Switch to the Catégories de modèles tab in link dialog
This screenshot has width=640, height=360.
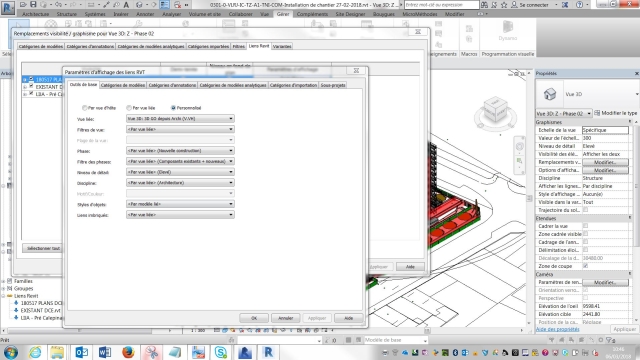(x=123, y=85)
